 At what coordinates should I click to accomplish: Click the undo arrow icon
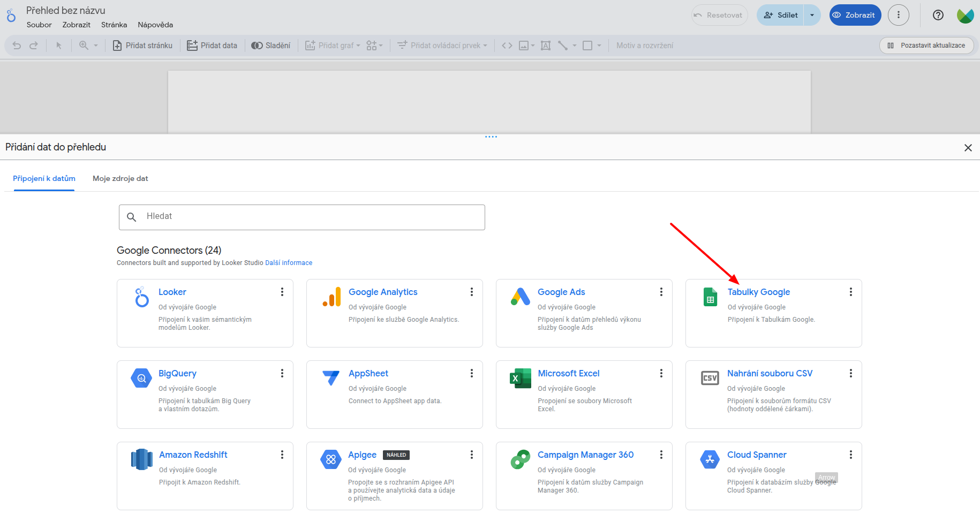pos(17,46)
